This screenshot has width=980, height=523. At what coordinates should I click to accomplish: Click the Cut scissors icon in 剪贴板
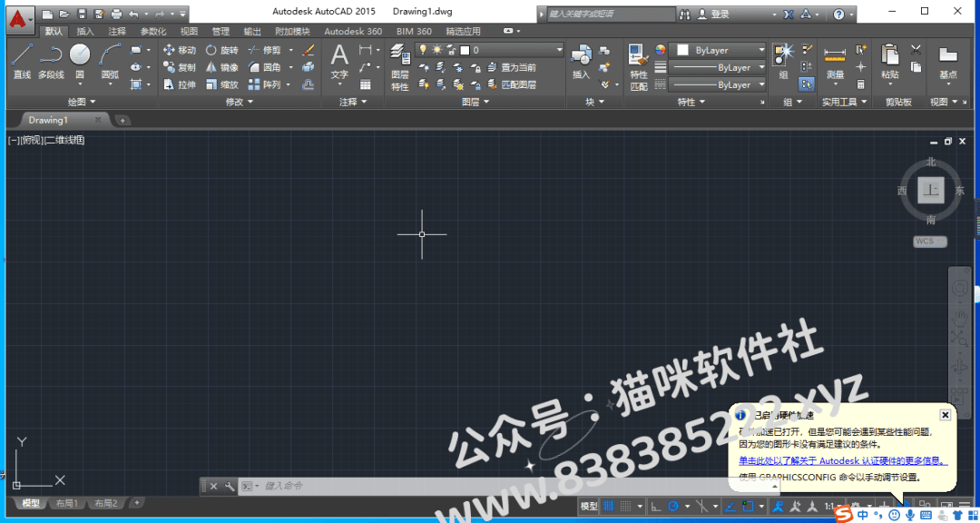pyautogui.click(x=916, y=49)
